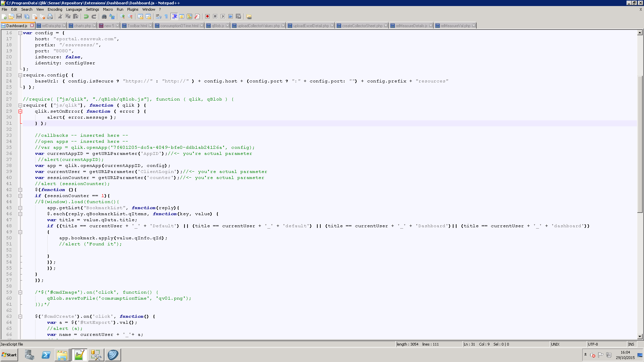Click the Copy toolbar icon
The height and width of the screenshot is (362, 644).
tap(68, 16)
